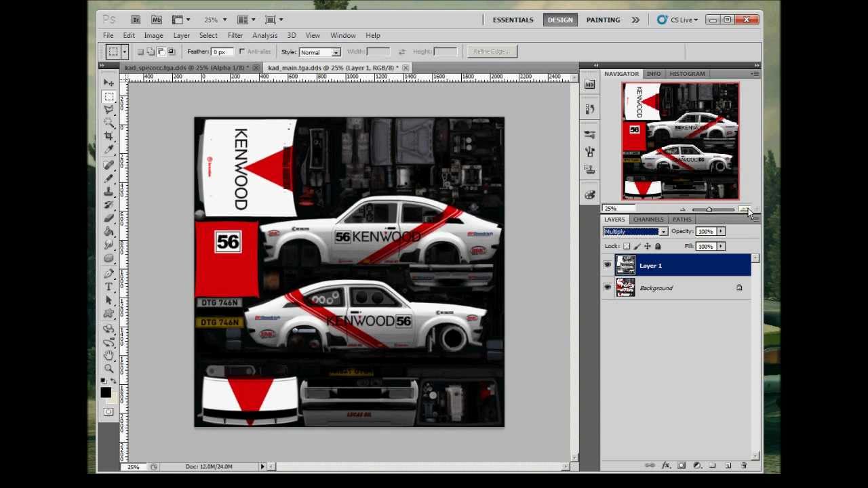Image resolution: width=868 pixels, height=488 pixels.
Task: Open the Arrange Documents dropdown
Action: pyautogui.click(x=246, y=20)
